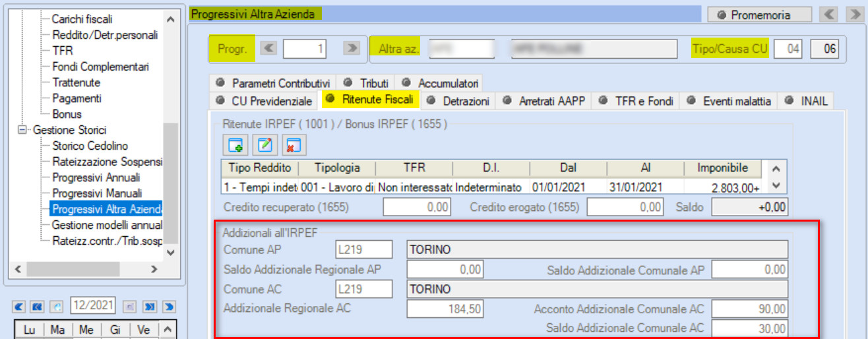This screenshot has width=868, height=339.
Task: Switch to Parametri Contributivi tab
Action: 272,83
